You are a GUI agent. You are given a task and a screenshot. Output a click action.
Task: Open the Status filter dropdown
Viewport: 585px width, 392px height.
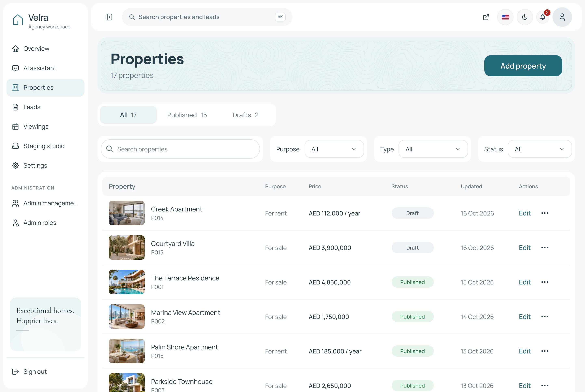[x=540, y=149]
